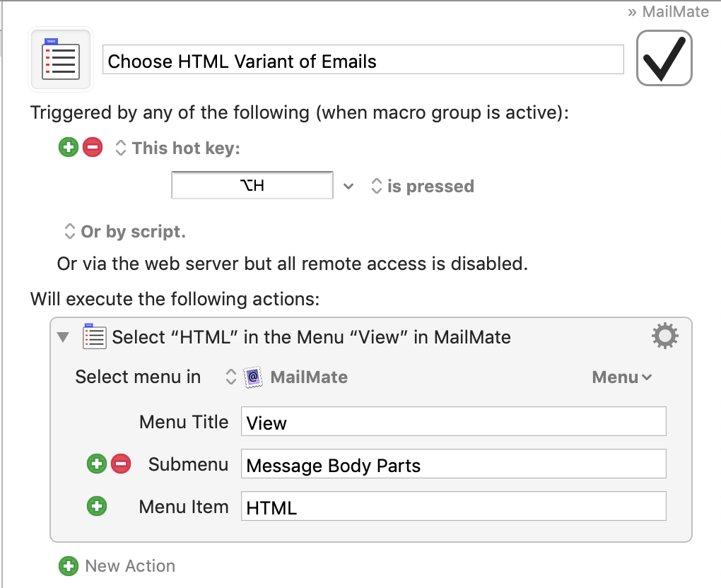Open the chevron menu next to the hot key field
Image resolution: width=721 pixels, height=588 pixels.
pos(348,186)
